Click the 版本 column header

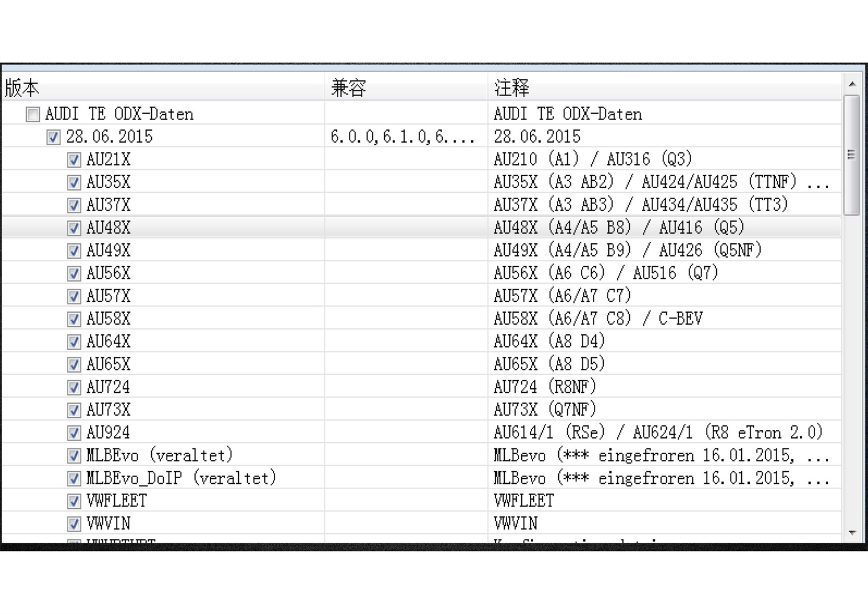[163, 88]
